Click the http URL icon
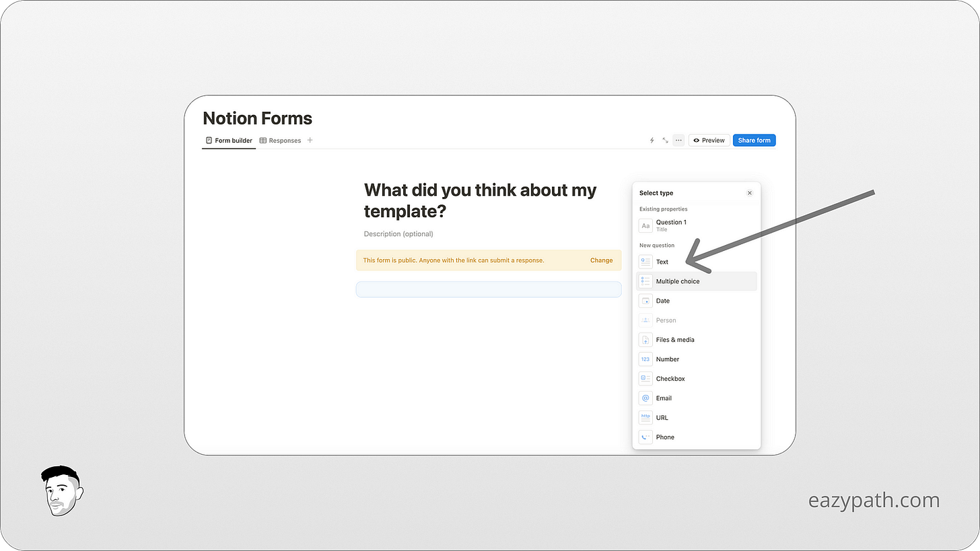980x551 pixels. pyautogui.click(x=645, y=418)
